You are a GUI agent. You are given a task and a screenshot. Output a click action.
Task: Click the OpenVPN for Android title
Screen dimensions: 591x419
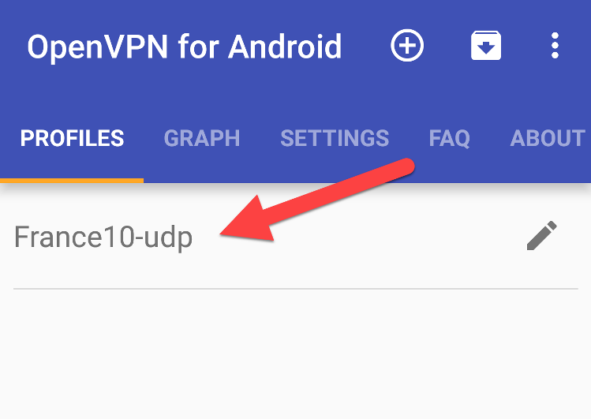[184, 47]
